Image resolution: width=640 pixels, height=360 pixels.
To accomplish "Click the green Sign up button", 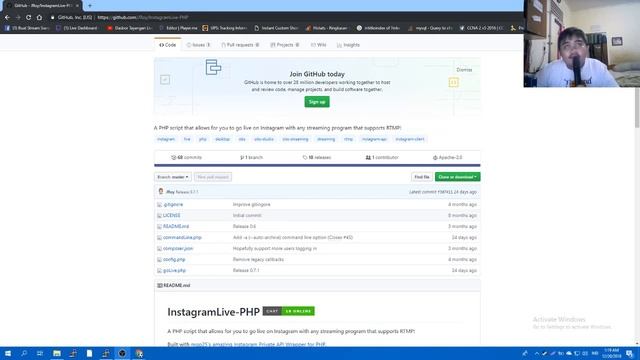I will coord(317,102).
